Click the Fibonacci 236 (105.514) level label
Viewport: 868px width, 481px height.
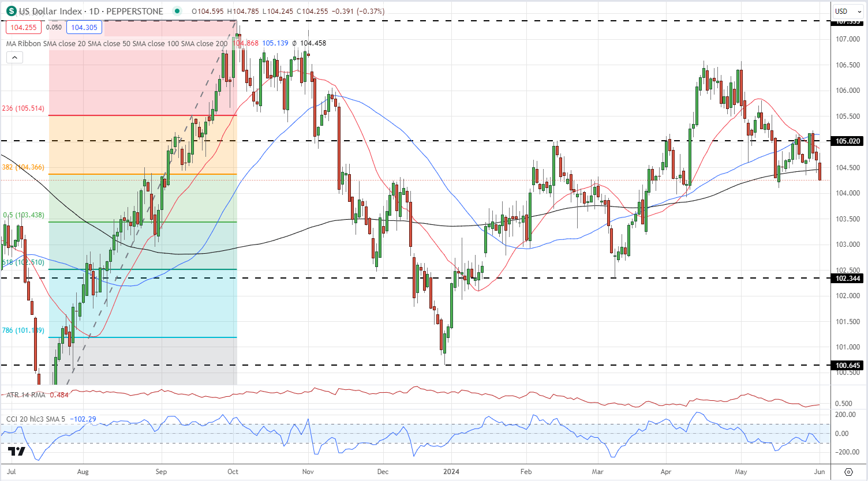pos(23,108)
